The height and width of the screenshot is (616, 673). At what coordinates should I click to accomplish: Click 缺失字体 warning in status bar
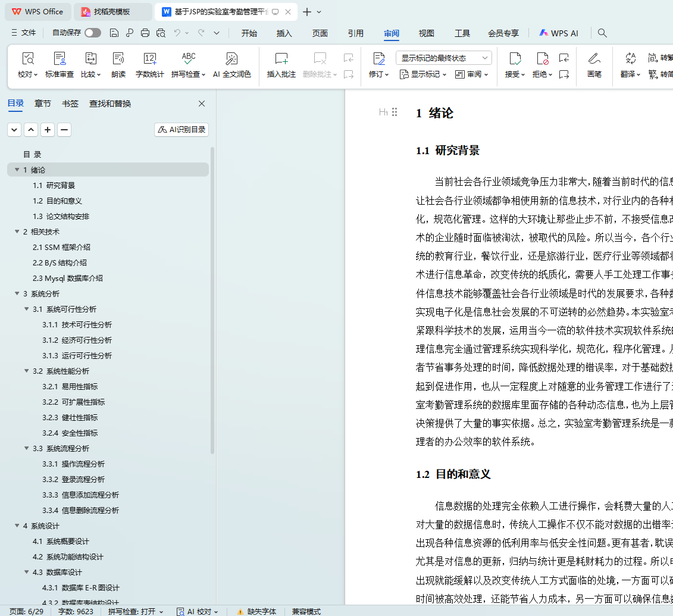coord(256,611)
